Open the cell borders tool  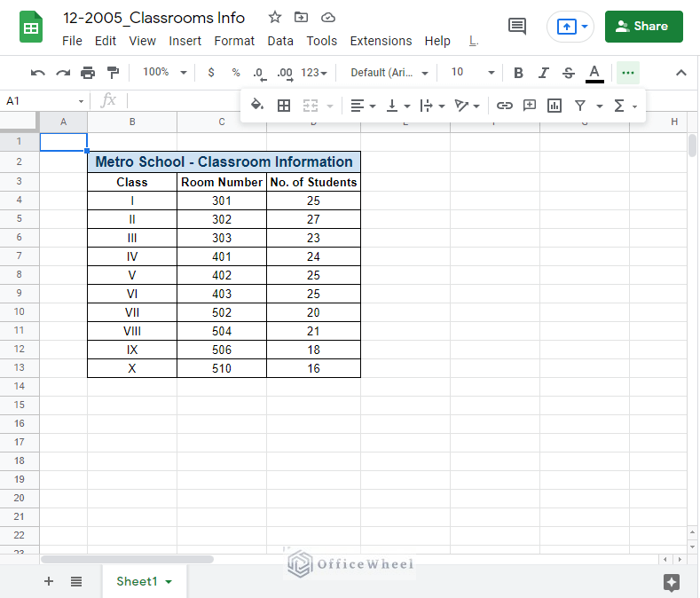coord(284,106)
